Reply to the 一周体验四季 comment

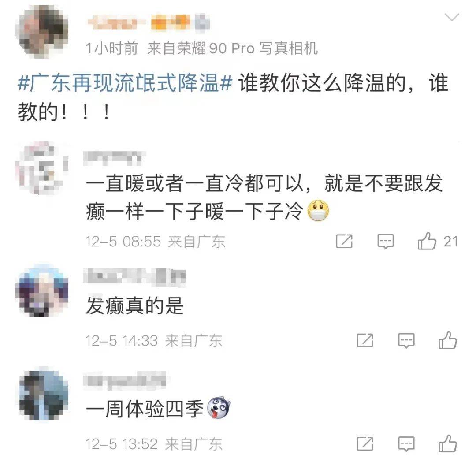point(406,444)
